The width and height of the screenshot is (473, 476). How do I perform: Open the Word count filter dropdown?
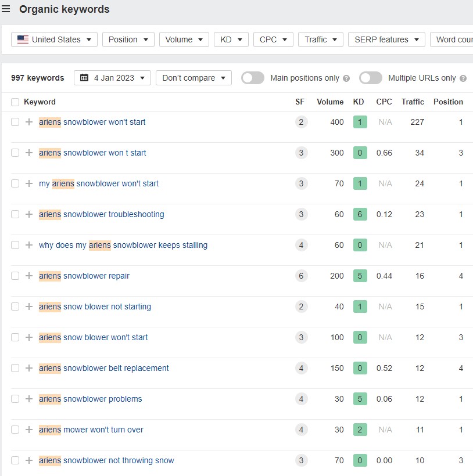click(x=451, y=39)
